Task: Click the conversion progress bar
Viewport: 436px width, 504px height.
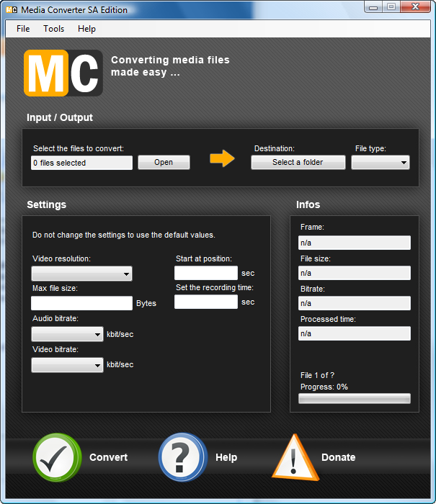Action: click(x=355, y=399)
